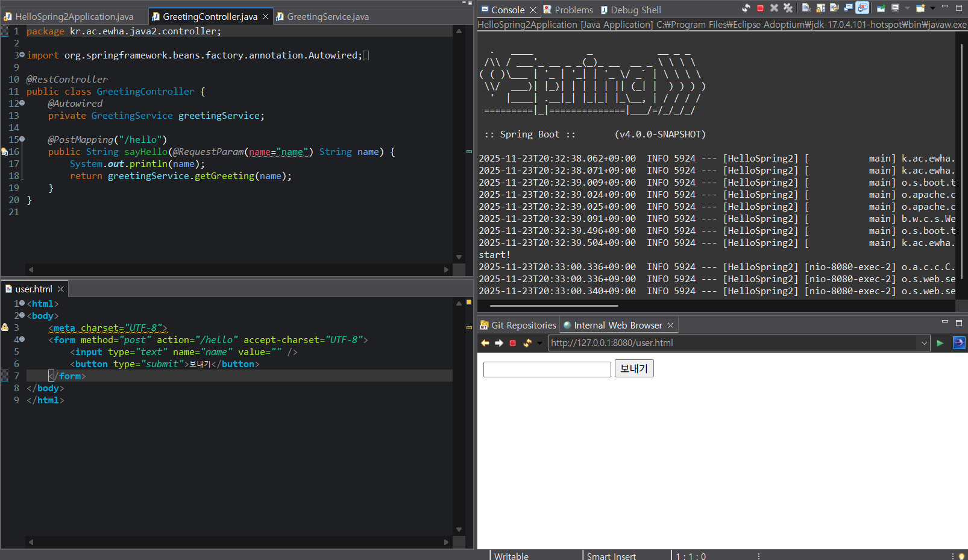The width and height of the screenshot is (968, 560).
Task: Click html editor vertical scrollbar down arrow
Action: click(x=459, y=530)
